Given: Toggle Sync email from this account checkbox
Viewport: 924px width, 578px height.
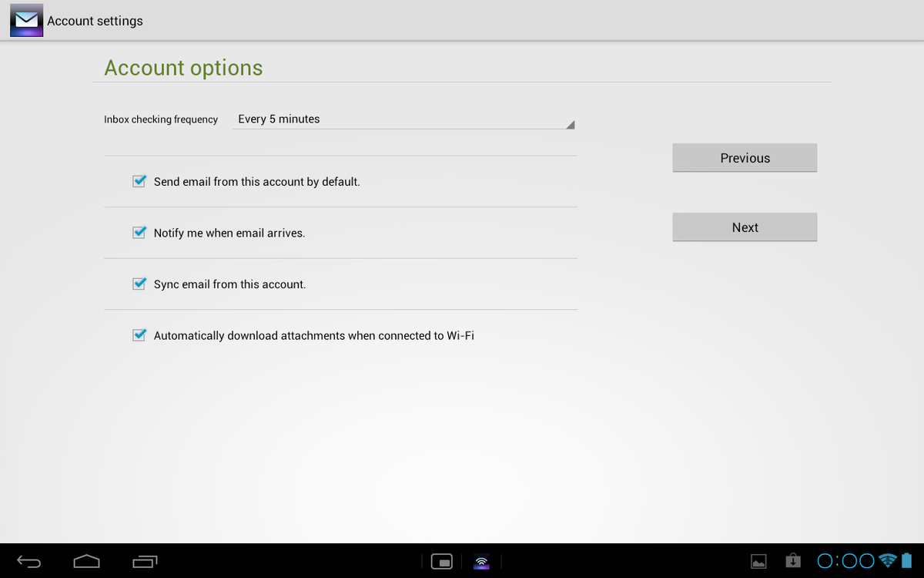Looking at the screenshot, I should (139, 284).
